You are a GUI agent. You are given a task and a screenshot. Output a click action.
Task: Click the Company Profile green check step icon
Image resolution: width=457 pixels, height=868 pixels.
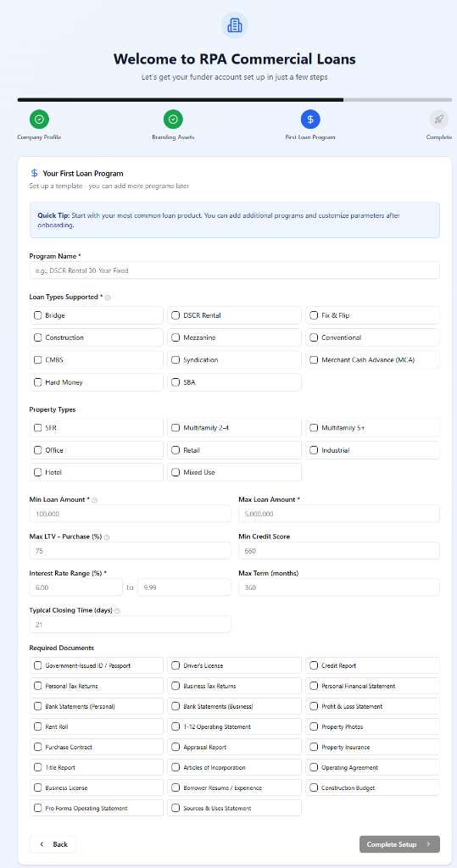(x=39, y=119)
